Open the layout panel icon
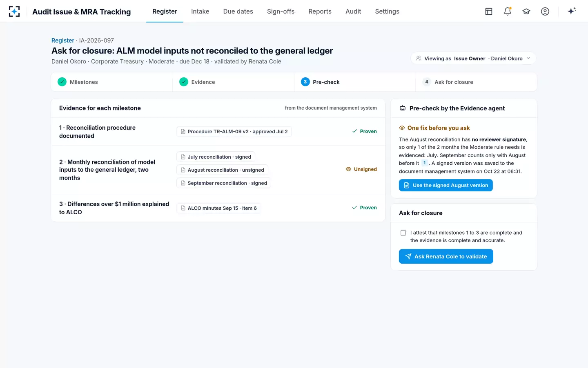This screenshot has width=588, height=368. coord(489,11)
